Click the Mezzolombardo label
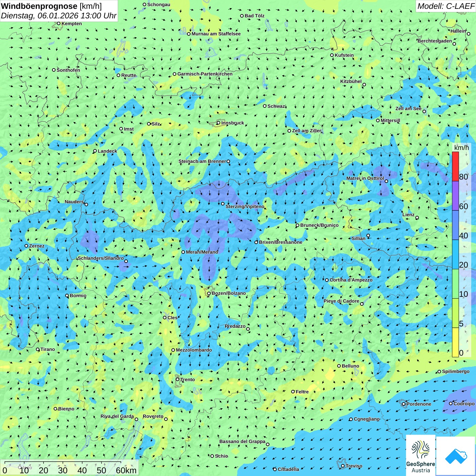 tap(194, 350)
